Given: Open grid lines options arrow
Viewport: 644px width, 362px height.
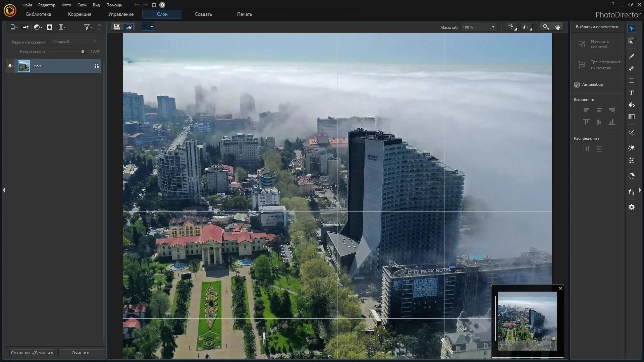Looking at the screenshot, I should coord(152,27).
